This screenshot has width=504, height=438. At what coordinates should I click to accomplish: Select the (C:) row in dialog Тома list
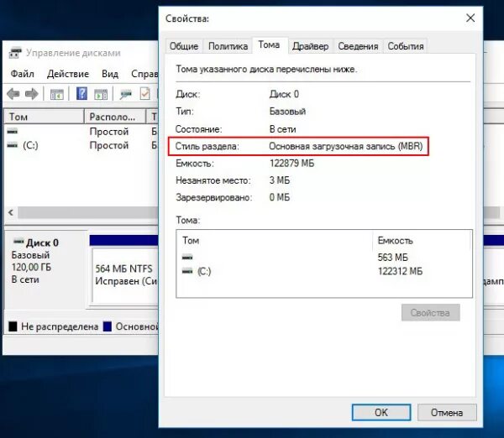point(324,271)
